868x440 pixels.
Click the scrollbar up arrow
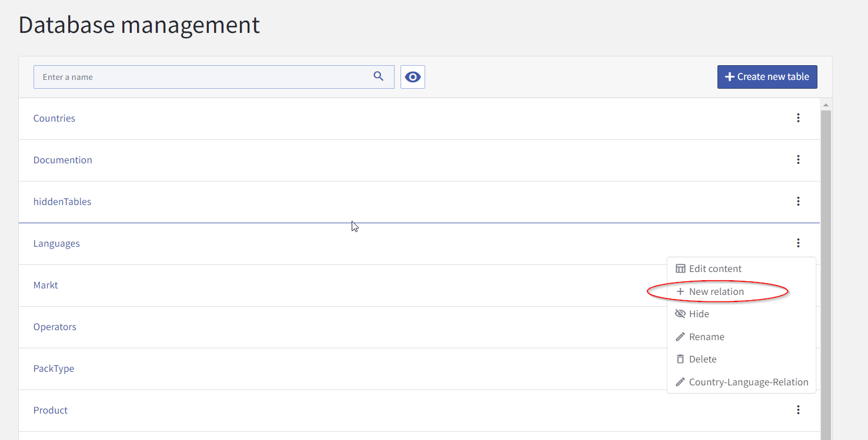coord(826,105)
